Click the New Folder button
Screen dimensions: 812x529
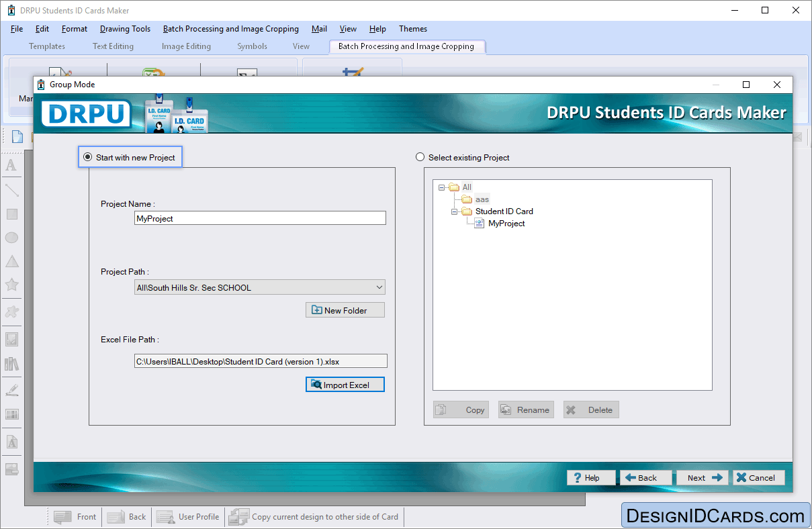(345, 310)
